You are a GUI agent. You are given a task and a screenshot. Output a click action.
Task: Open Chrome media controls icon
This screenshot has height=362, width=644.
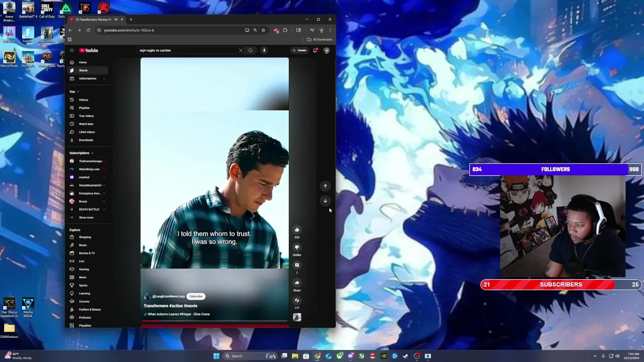pos(312,30)
